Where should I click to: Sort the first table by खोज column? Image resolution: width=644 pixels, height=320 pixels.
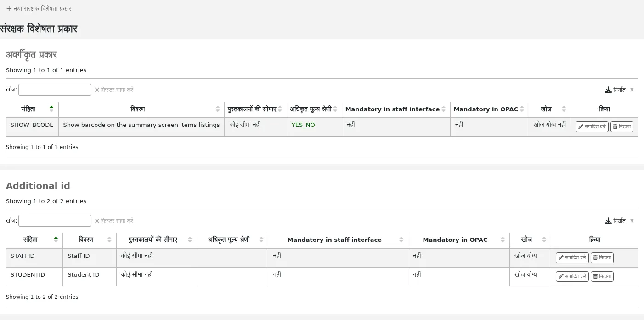tap(550, 109)
